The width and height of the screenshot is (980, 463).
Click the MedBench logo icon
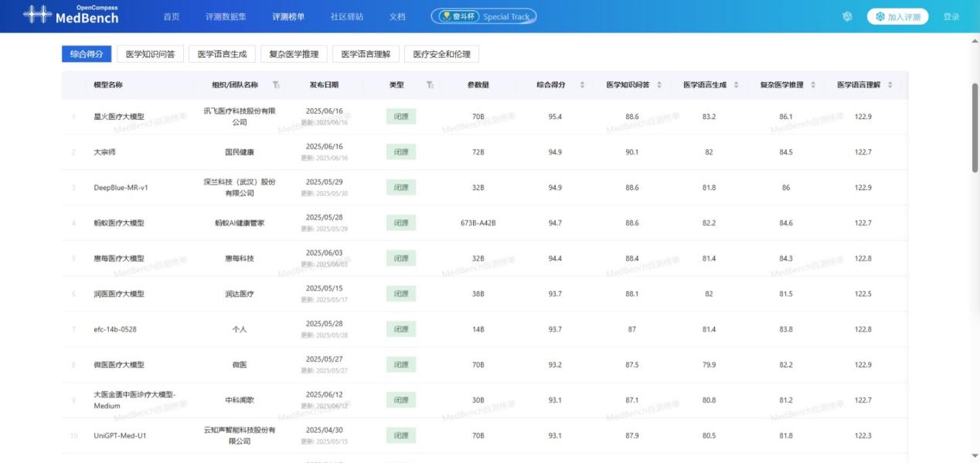pyautogui.click(x=36, y=15)
